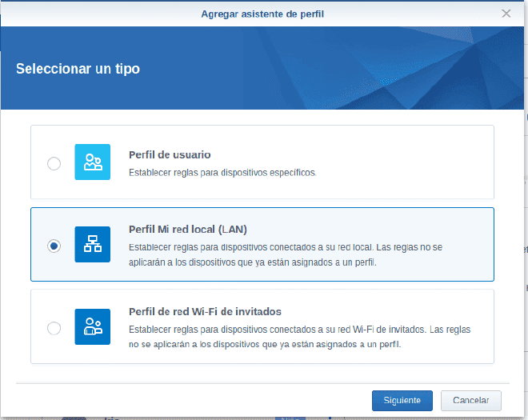Click the 'Perfil de usuario' title text

click(x=170, y=154)
